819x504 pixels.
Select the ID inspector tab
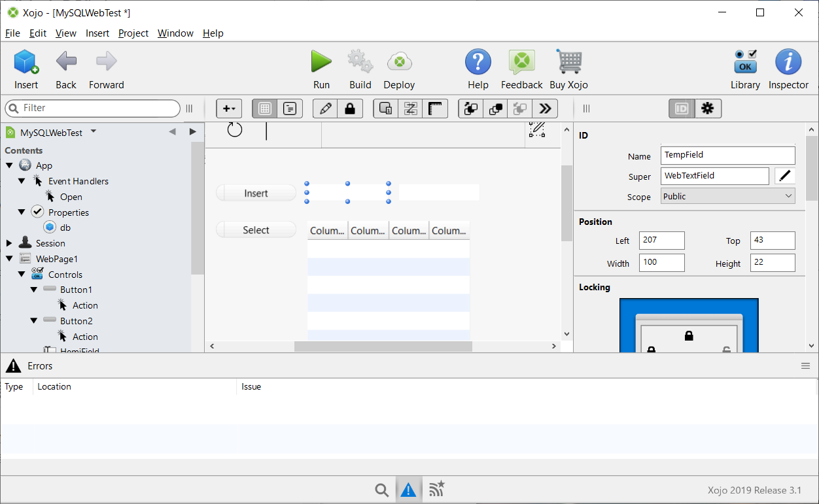pyautogui.click(x=682, y=109)
